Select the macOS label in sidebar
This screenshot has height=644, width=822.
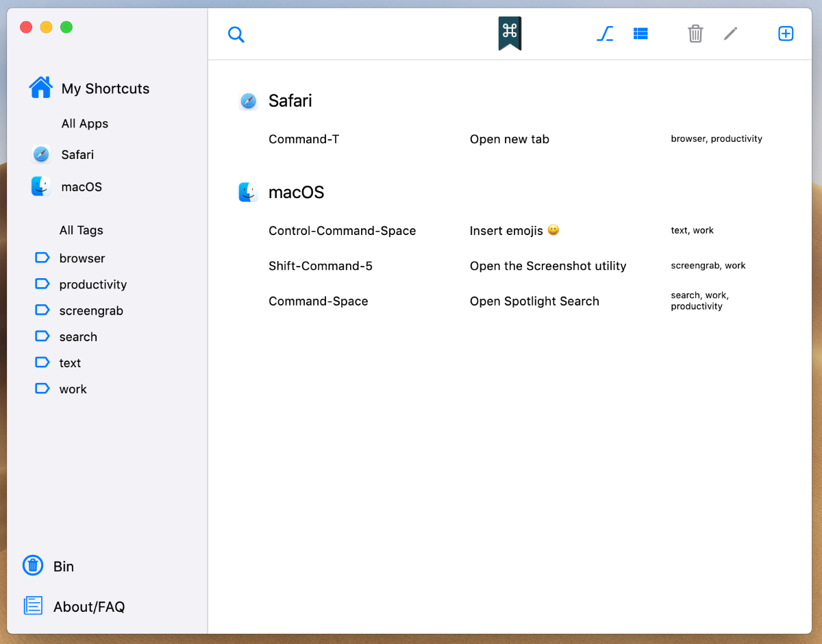point(82,187)
